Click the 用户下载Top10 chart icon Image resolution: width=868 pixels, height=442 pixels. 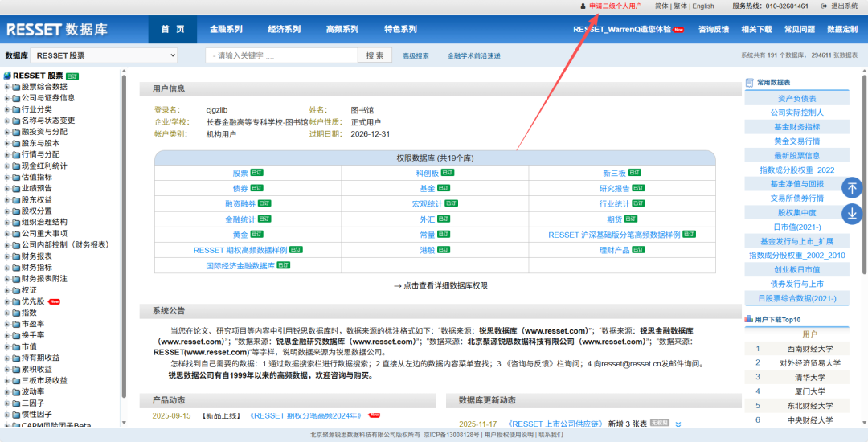point(749,319)
